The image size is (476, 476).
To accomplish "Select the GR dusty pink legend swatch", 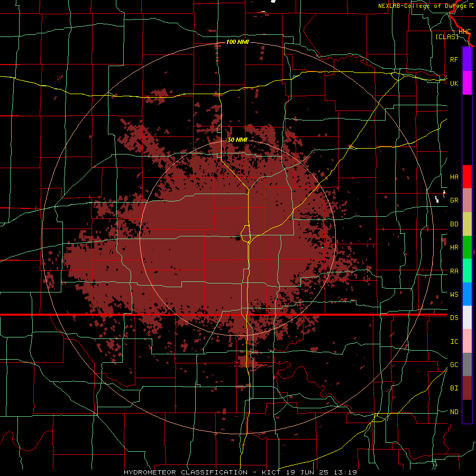I will coord(467,200).
